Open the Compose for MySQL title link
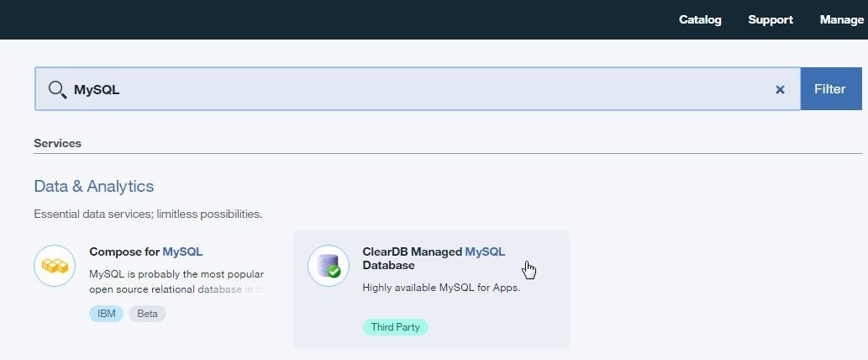 pos(145,251)
